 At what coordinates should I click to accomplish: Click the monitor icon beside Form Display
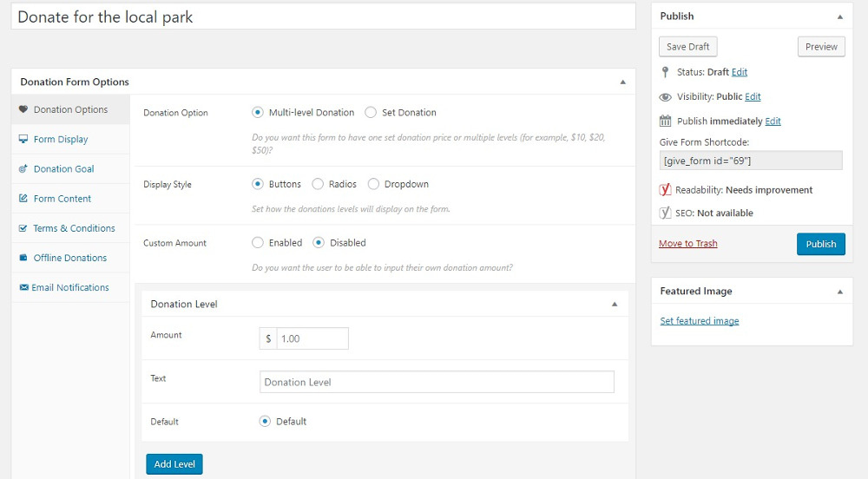[x=23, y=139]
